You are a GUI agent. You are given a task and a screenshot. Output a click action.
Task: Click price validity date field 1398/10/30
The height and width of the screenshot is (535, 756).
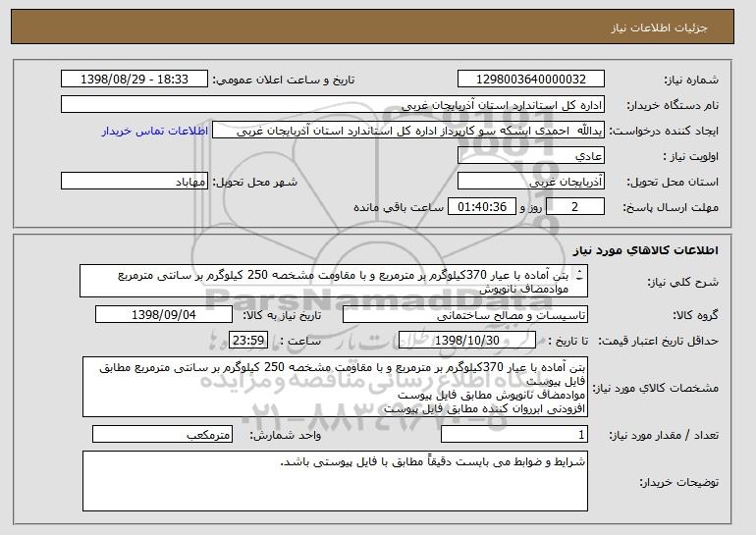point(467,341)
